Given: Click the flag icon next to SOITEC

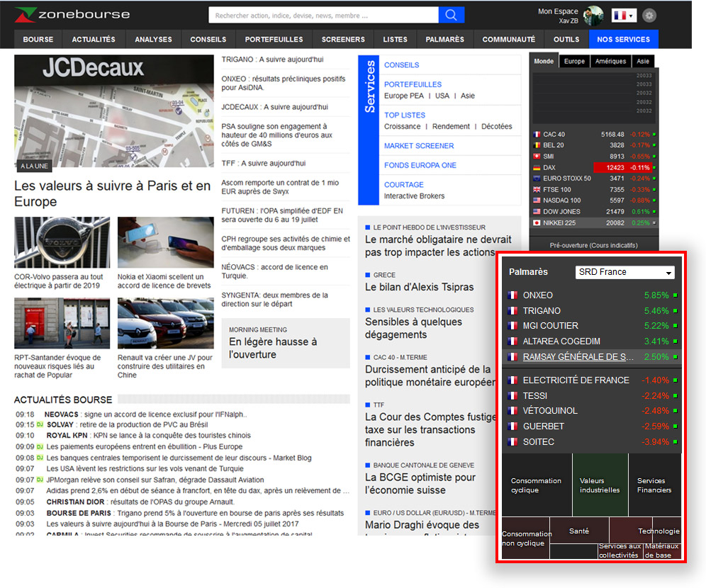Looking at the screenshot, I should [512, 442].
